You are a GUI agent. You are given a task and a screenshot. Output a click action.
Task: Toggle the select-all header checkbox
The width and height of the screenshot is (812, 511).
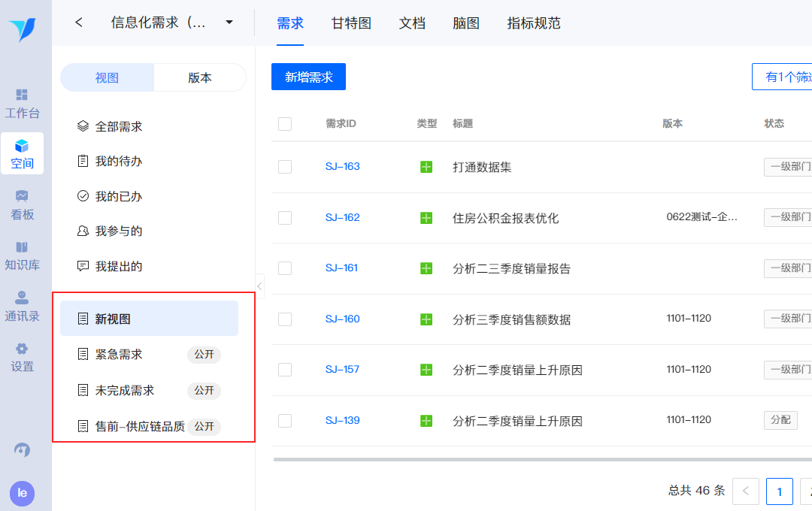(285, 124)
